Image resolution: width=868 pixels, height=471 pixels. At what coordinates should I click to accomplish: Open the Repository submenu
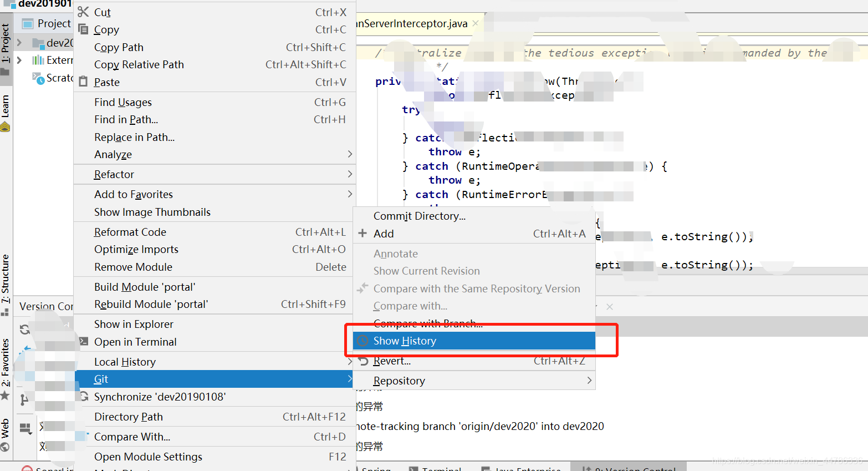(474, 381)
